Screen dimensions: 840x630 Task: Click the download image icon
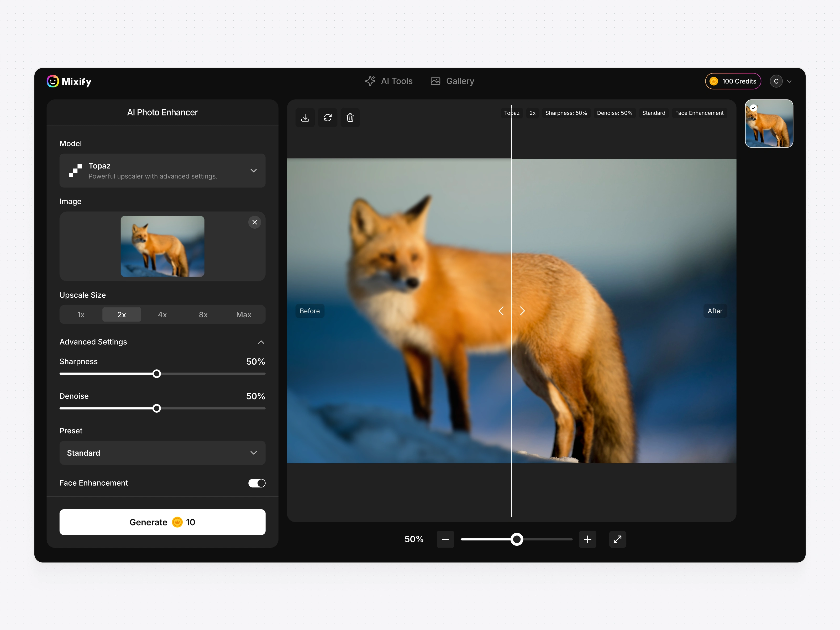point(305,118)
